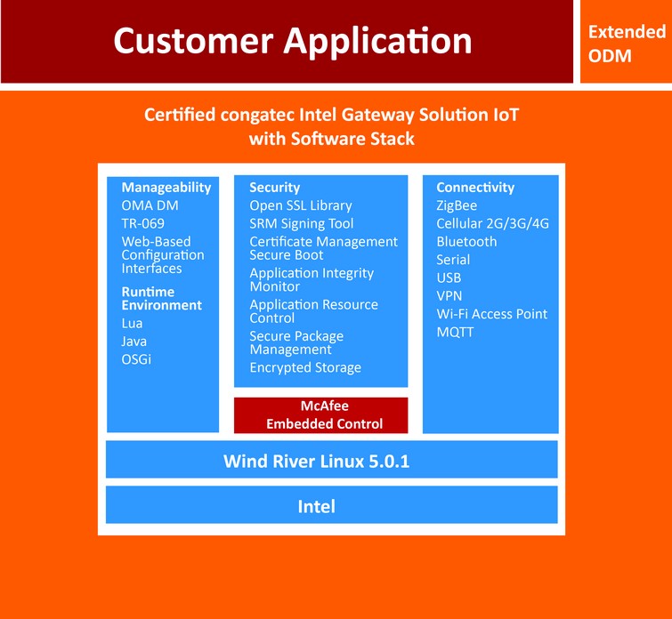Viewport: 672px width, 619px height.
Task: Select the Security heading
Action: tap(274, 188)
